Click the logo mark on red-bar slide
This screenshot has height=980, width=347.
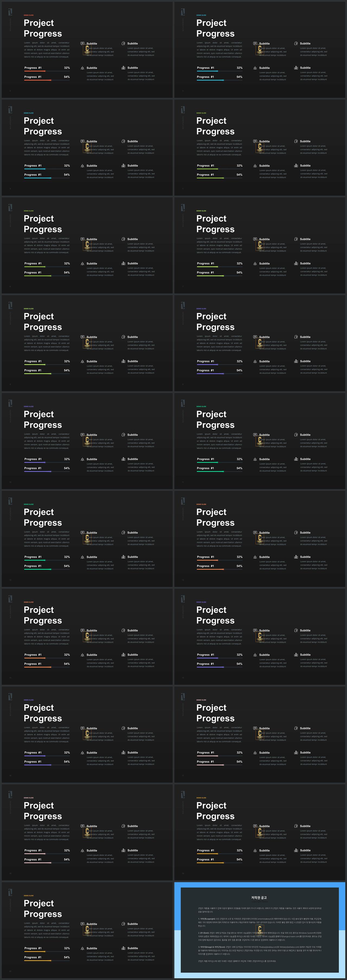pos(10,12)
